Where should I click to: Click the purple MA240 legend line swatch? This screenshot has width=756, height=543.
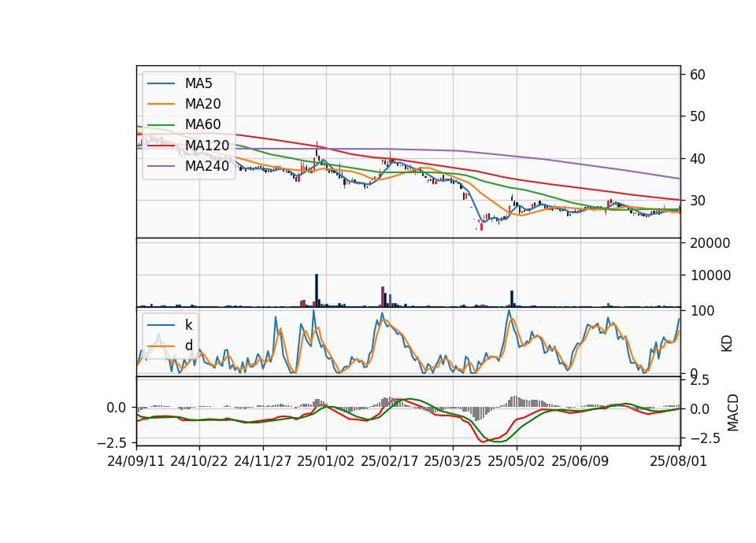pos(161,166)
